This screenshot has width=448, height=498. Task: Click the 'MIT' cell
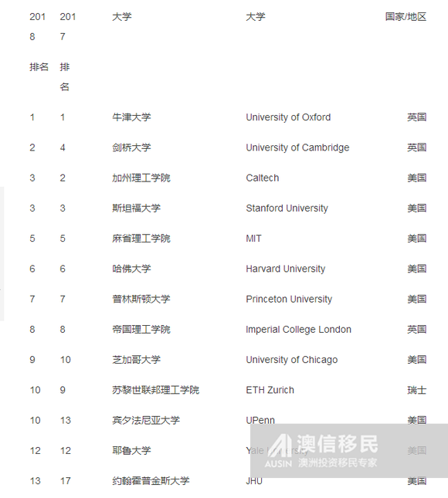point(253,239)
